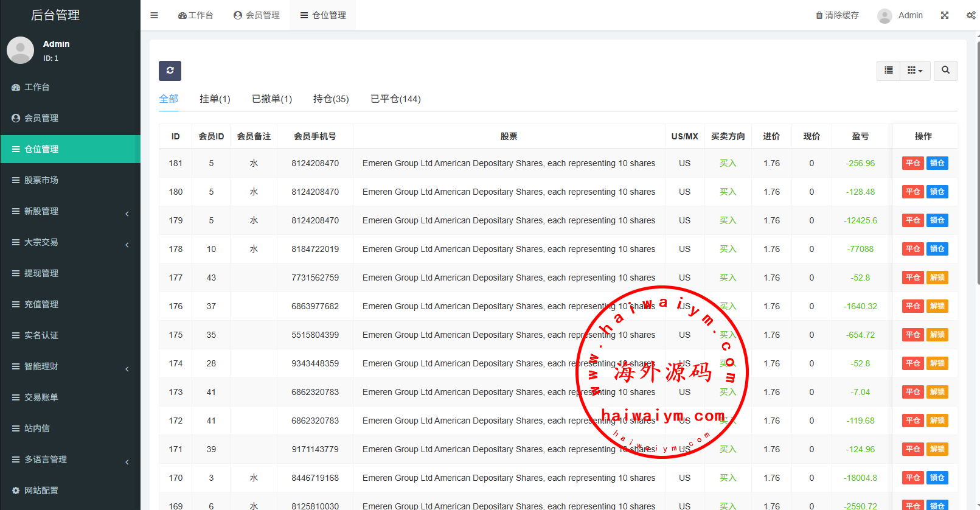Screen dimensions: 980x510
Task: Expand the 大宗交易 sidebar menu
Action: (x=70, y=242)
